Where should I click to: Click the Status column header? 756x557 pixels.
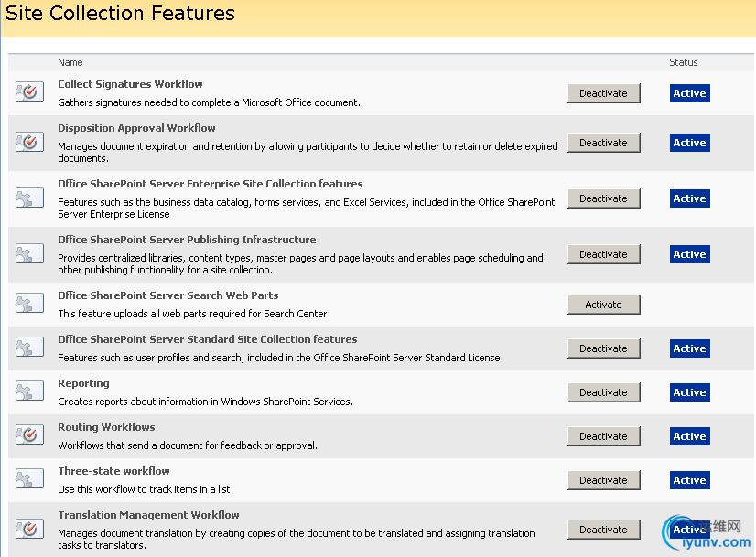683,62
